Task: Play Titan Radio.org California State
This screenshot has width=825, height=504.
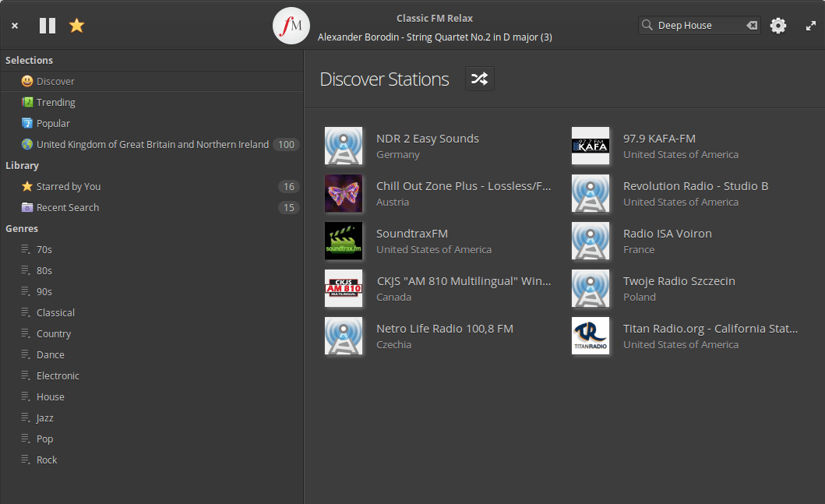Action: (x=710, y=329)
